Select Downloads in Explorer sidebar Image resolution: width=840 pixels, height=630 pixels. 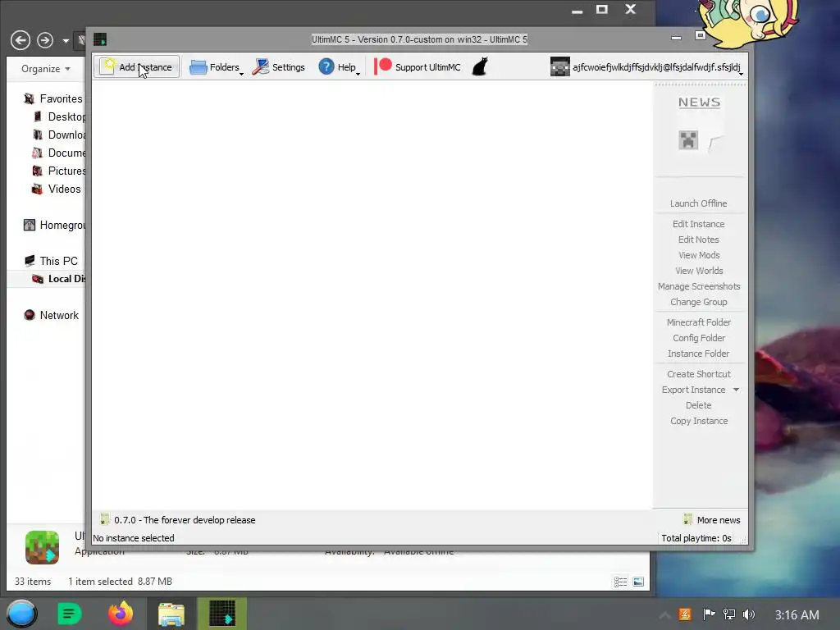pyautogui.click(x=59, y=135)
